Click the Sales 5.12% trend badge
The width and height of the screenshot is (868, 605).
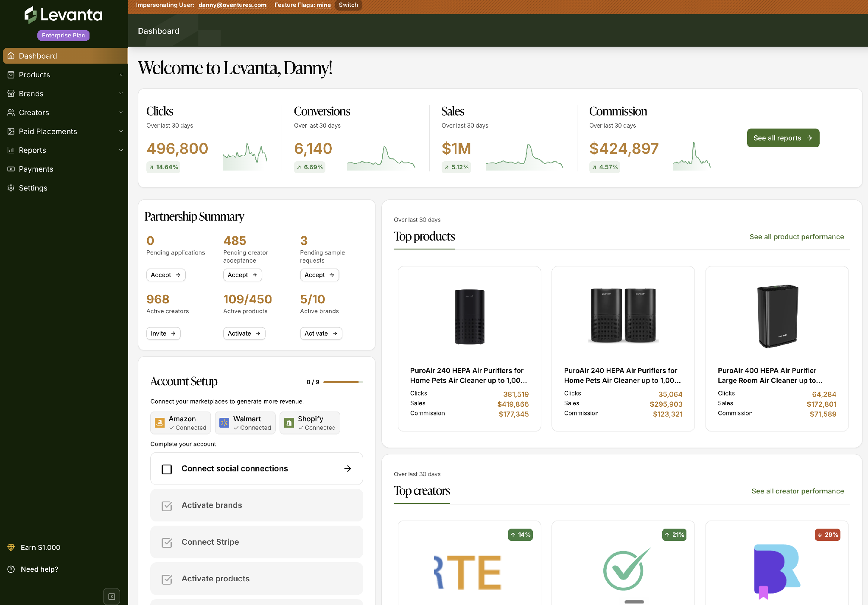456,167
